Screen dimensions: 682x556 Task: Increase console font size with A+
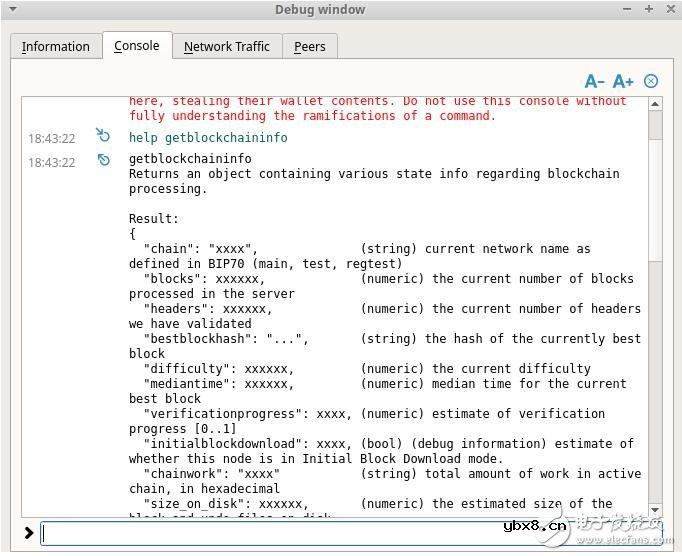pos(623,81)
